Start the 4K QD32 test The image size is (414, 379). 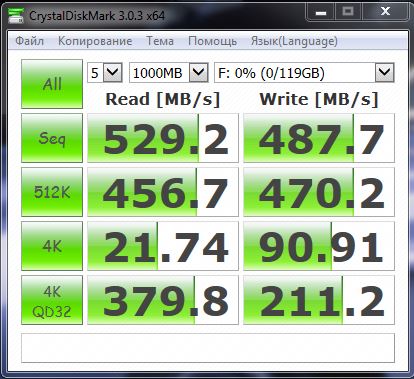(52, 300)
